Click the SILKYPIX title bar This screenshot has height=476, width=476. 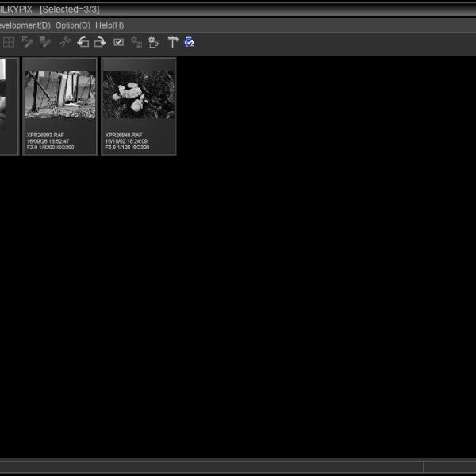238,9
